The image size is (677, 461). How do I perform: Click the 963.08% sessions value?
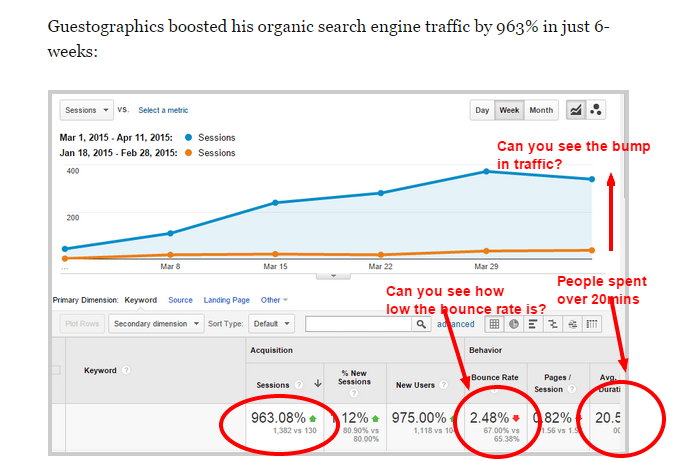278,418
